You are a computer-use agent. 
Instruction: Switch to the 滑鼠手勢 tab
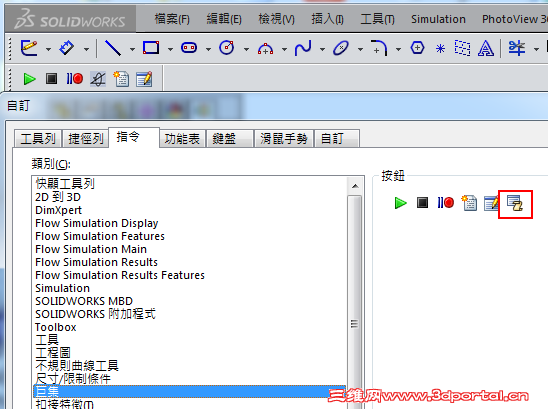click(283, 139)
